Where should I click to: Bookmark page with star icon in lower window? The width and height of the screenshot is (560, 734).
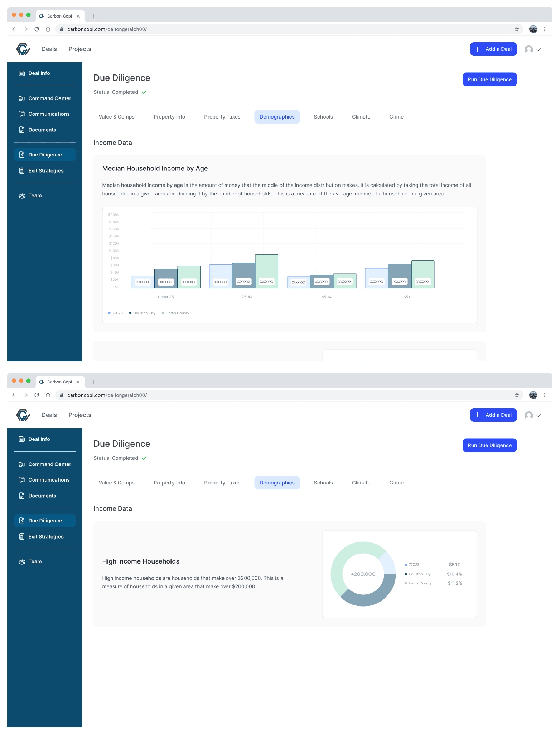tap(517, 395)
